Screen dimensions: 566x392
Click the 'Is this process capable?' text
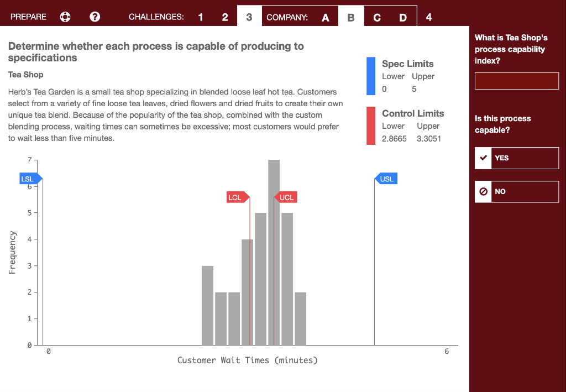(x=502, y=124)
